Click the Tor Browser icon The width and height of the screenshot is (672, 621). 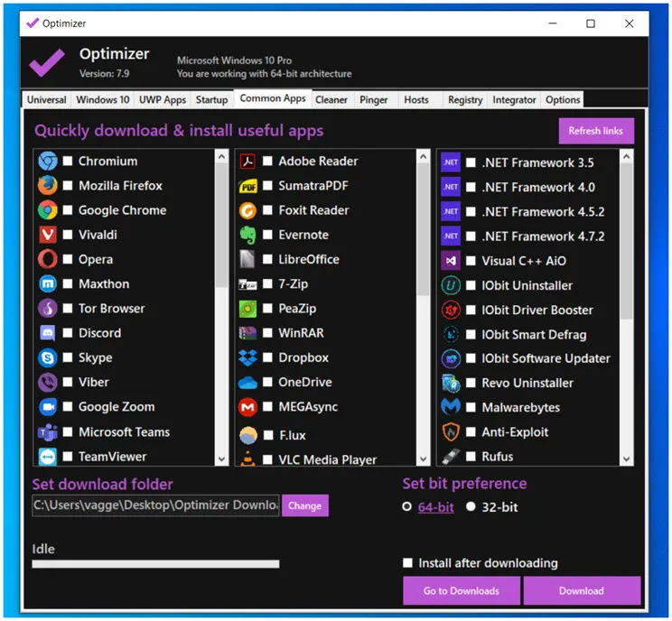point(48,308)
